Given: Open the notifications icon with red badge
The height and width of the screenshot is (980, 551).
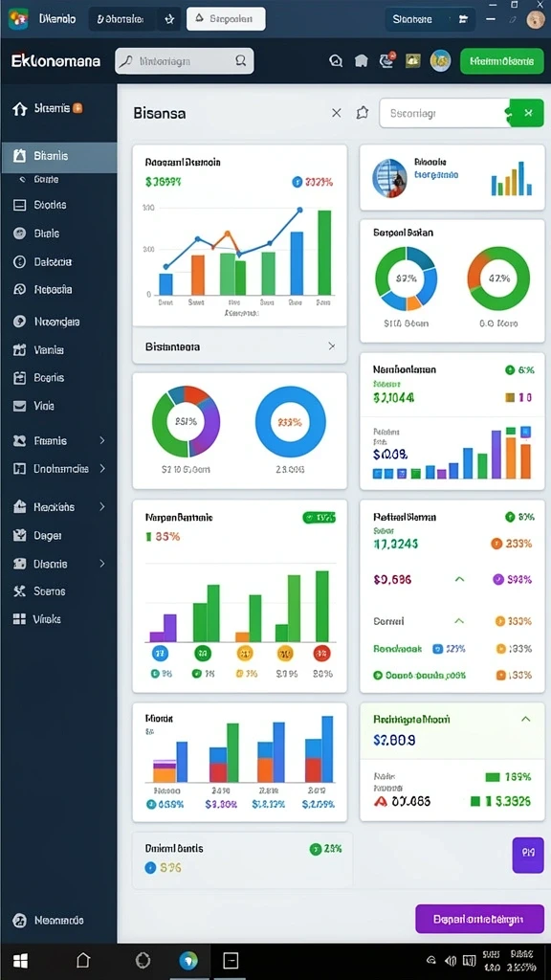Looking at the screenshot, I should click(x=386, y=60).
